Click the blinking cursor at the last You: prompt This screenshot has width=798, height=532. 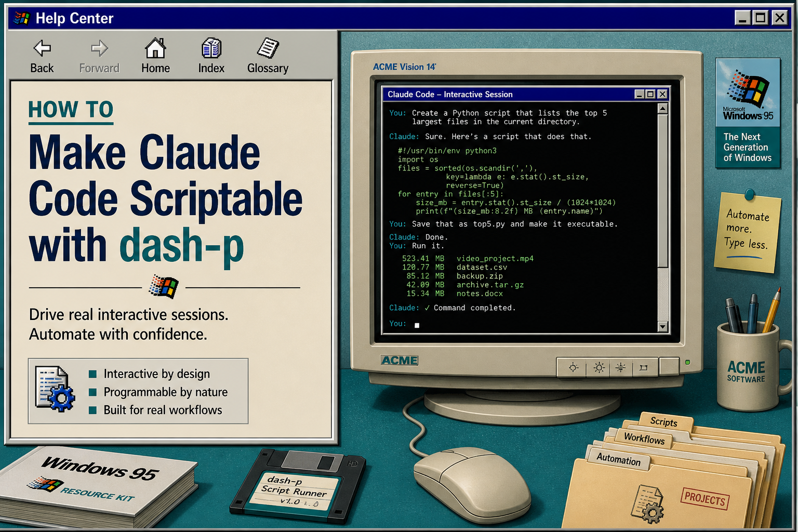(417, 325)
